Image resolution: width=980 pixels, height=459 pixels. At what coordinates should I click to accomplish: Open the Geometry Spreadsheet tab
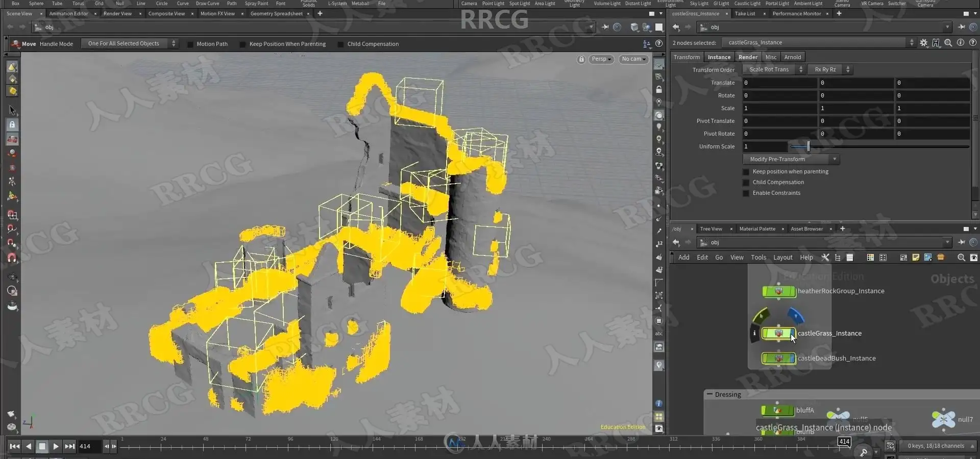(276, 14)
